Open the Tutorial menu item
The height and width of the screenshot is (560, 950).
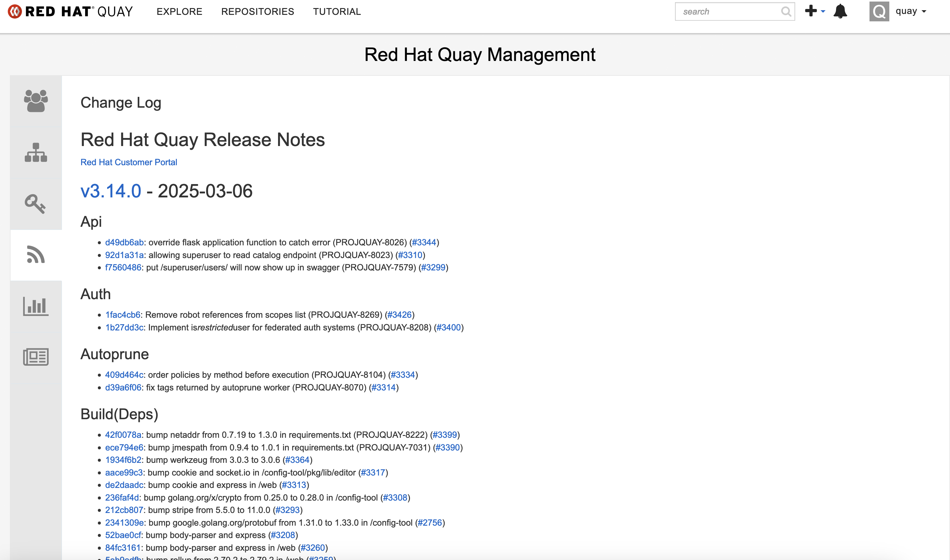point(337,12)
